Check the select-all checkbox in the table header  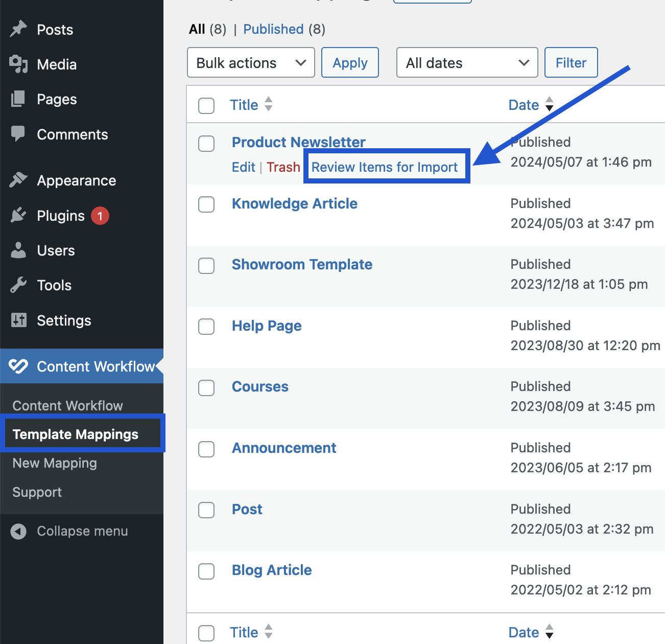pyautogui.click(x=206, y=106)
